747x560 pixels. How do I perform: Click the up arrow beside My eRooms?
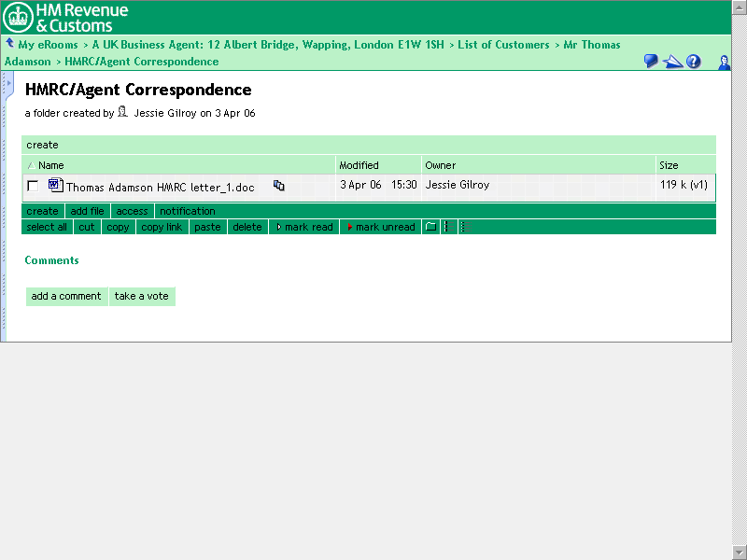coord(9,43)
